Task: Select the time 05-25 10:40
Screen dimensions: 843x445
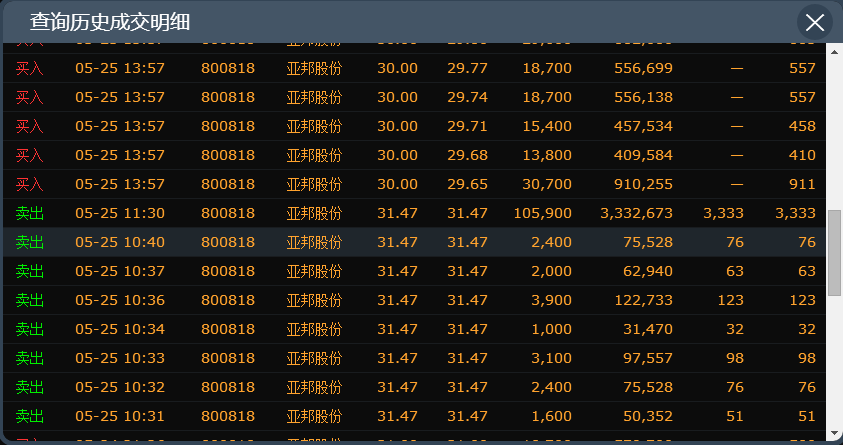Action: 120,242
